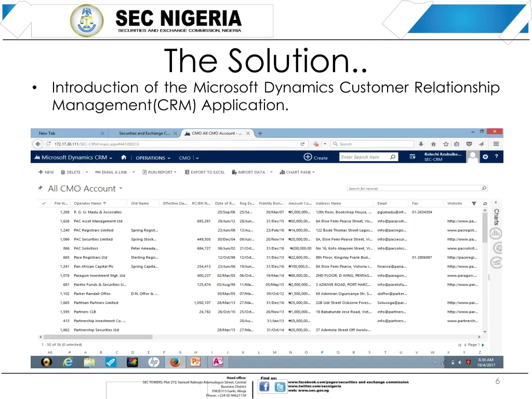Refresh the grid with the refresh icon
Screen dimensions: 532x399
coord(485,204)
